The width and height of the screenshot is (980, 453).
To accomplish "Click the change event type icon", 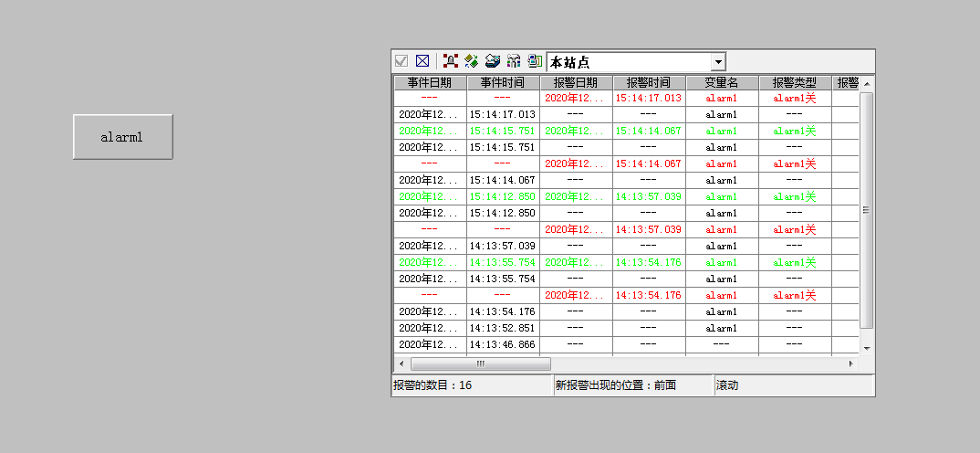I will 471,61.
